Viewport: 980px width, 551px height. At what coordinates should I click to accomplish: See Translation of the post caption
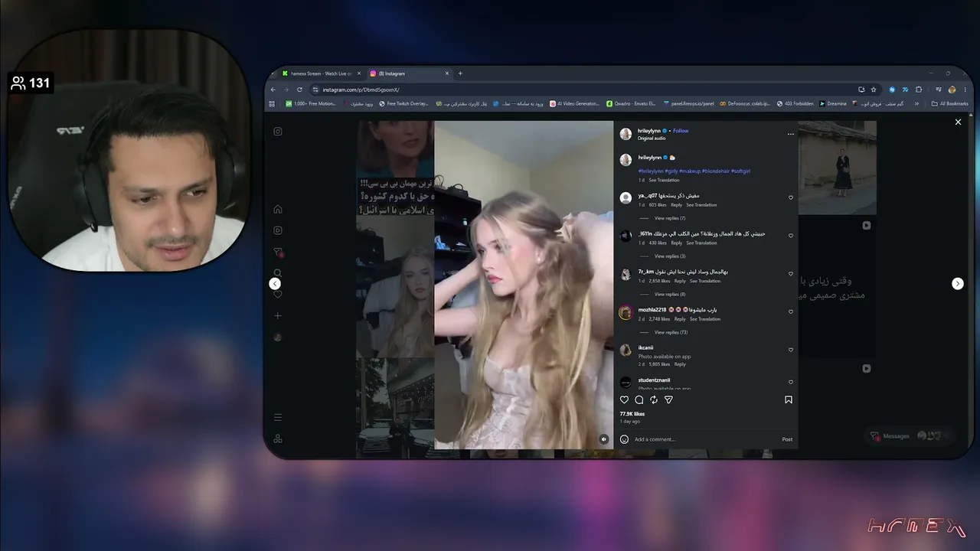tap(664, 180)
